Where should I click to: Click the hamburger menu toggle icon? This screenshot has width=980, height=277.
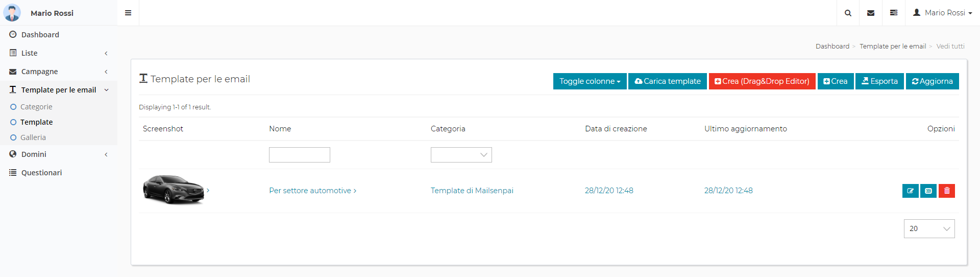(x=128, y=13)
